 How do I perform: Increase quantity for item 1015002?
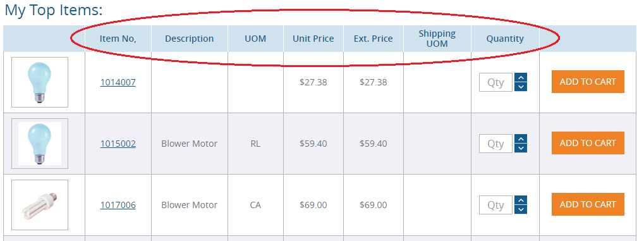tap(521, 139)
